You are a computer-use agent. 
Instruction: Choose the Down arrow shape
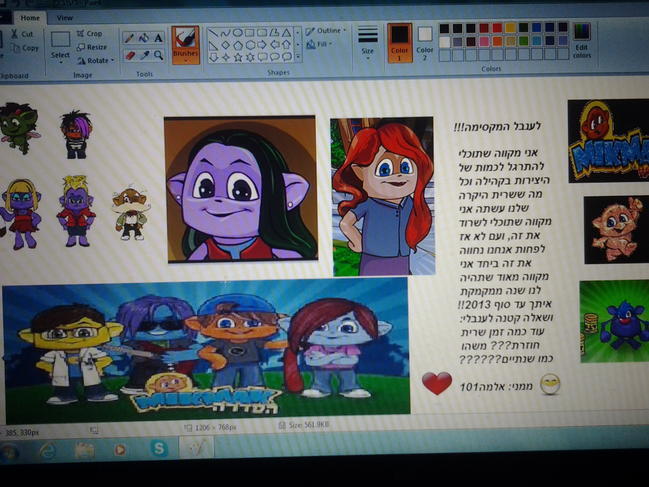tap(214, 58)
